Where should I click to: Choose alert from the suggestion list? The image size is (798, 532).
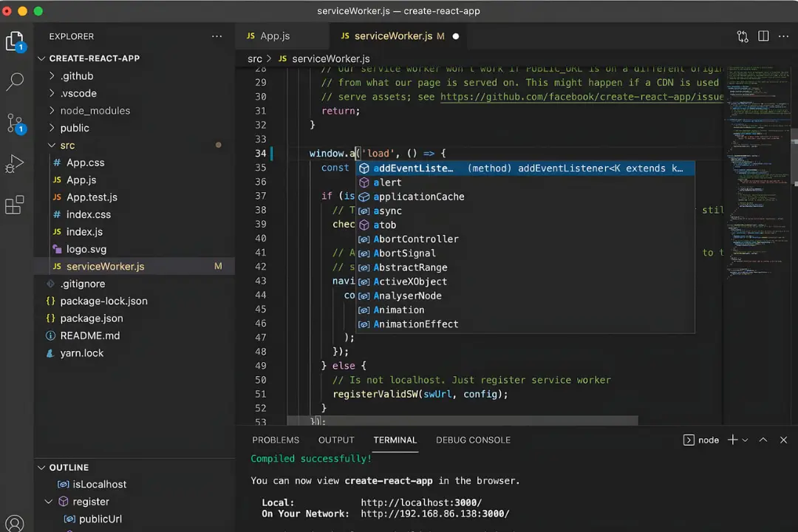525,183
